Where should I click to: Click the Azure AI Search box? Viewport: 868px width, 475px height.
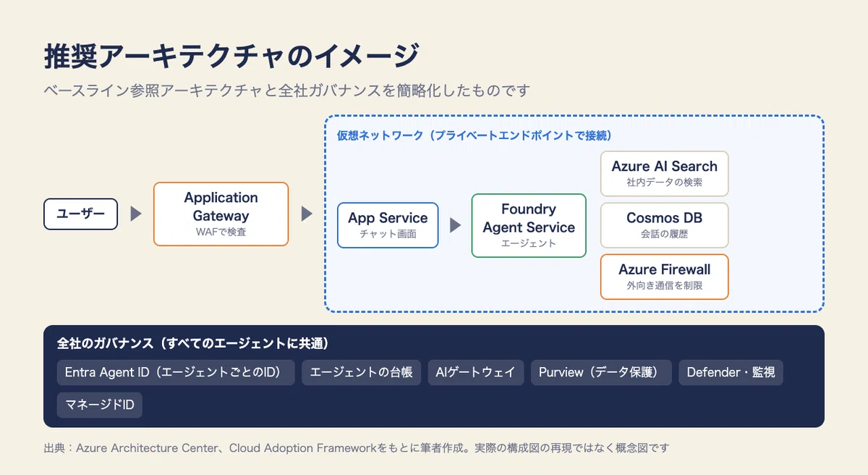click(x=664, y=174)
